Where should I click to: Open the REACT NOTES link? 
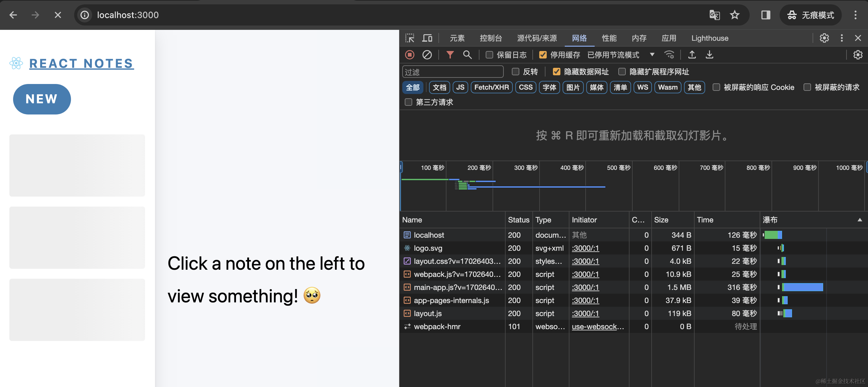point(81,63)
